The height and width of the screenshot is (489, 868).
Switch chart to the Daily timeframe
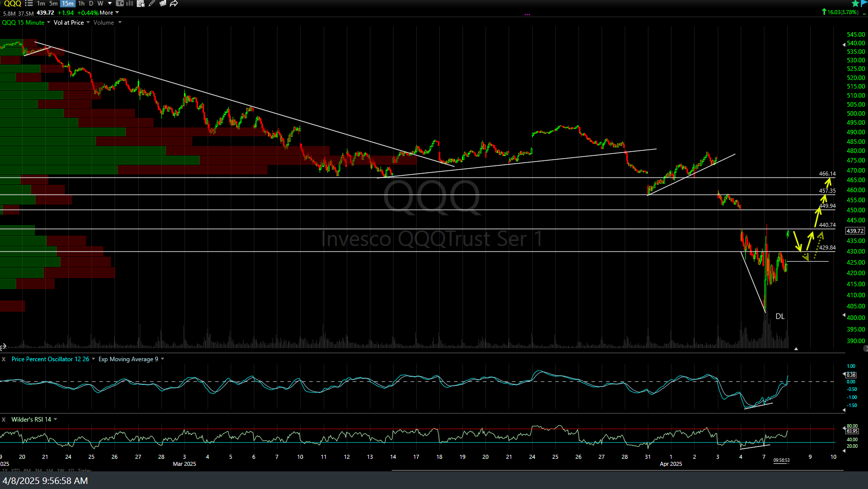point(91,4)
